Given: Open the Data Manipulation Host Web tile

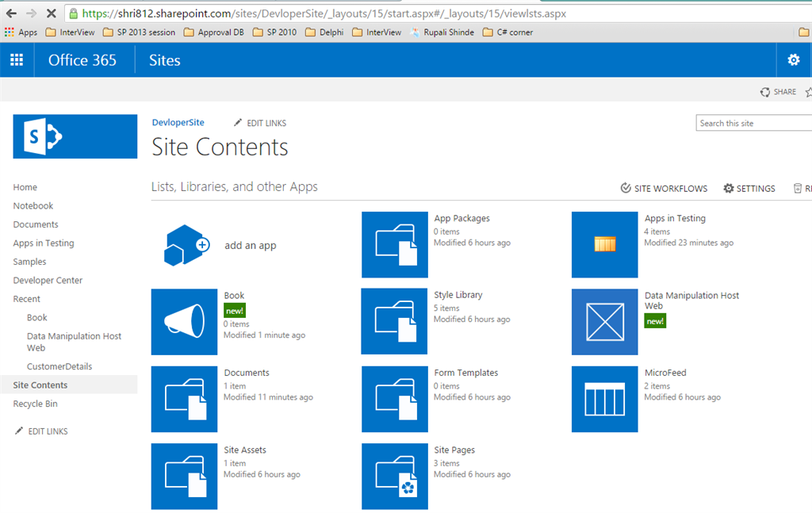Looking at the screenshot, I should (604, 322).
